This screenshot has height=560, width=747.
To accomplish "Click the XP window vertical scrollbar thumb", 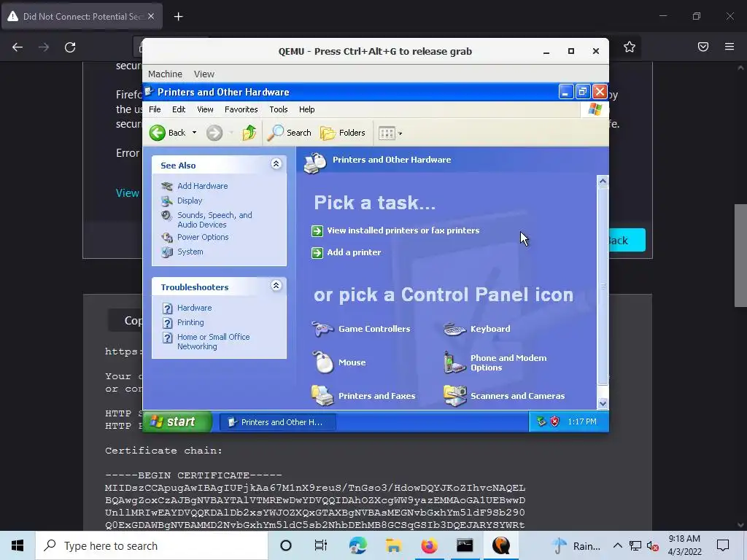I will (603, 286).
